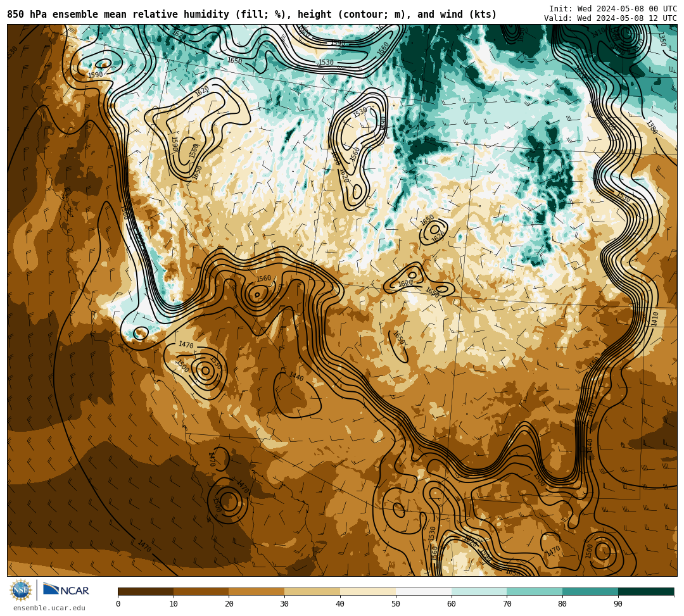Pick the 90–100% darkest green colorbar segment
The height and width of the screenshot is (616, 684).
(x=646, y=591)
